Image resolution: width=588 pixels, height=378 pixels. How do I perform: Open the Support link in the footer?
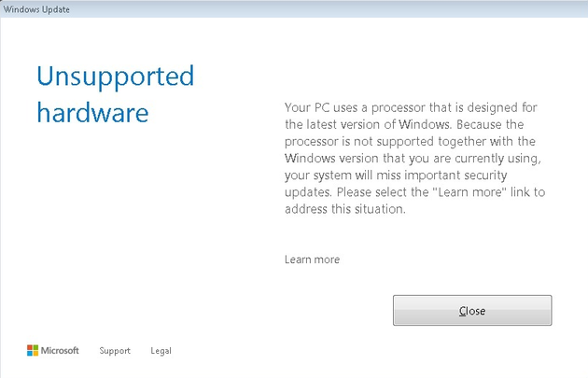115,351
